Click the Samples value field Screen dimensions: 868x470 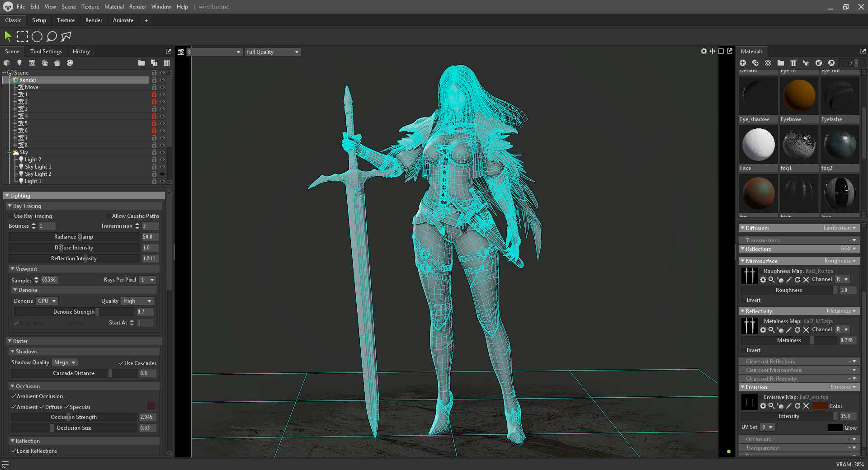pyautogui.click(x=49, y=280)
